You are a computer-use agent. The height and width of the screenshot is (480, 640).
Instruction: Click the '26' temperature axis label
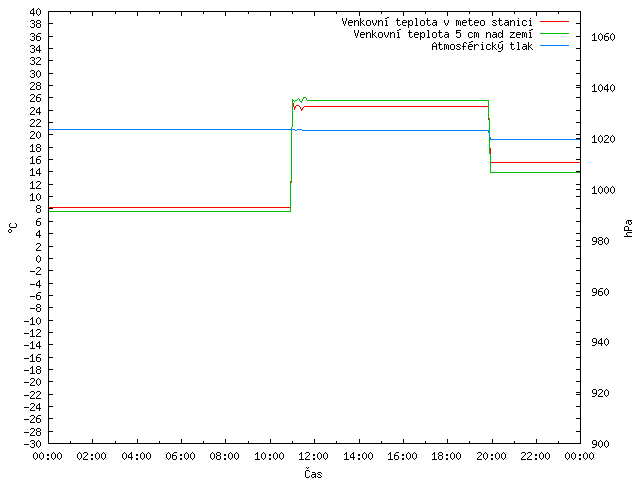point(36,98)
